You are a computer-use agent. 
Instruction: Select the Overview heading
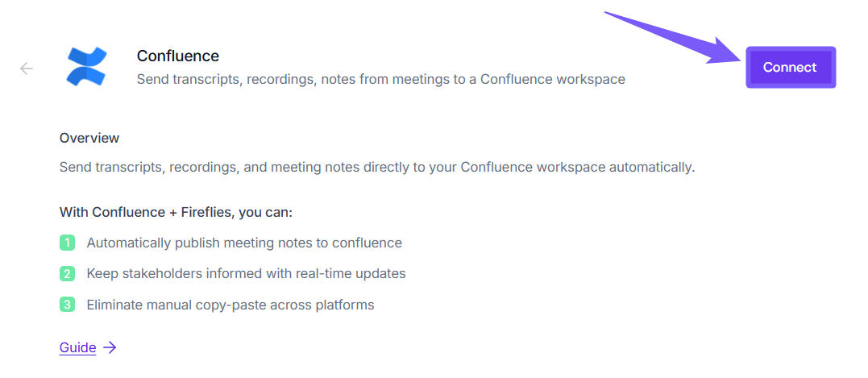(89, 138)
